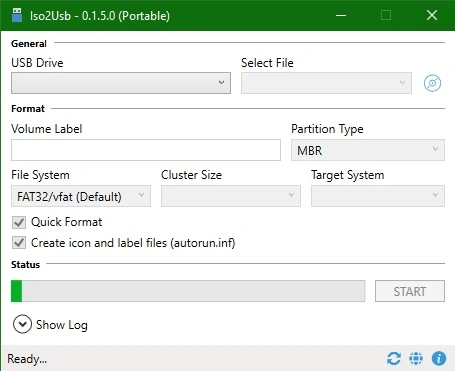Click the green progress bar

188,291
